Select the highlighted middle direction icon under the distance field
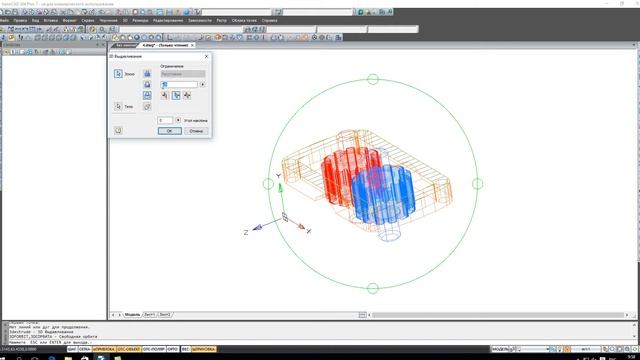This screenshot has width=640, height=360. click(176, 95)
